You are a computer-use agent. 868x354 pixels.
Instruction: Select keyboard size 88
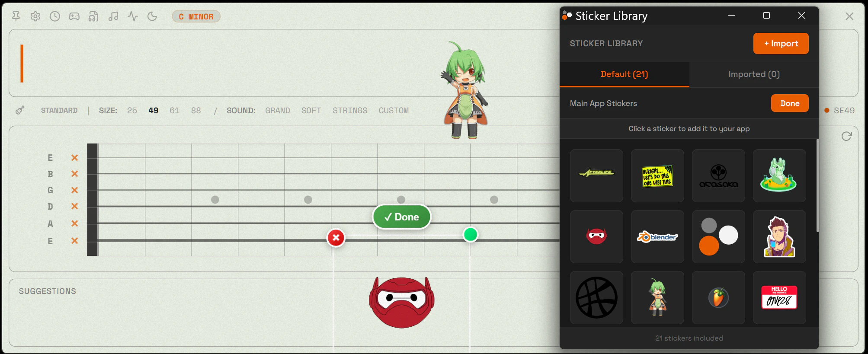point(196,110)
